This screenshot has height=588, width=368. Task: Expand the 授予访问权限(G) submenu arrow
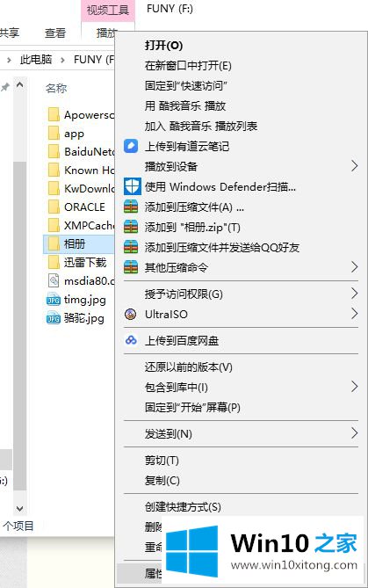coord(354,294)
